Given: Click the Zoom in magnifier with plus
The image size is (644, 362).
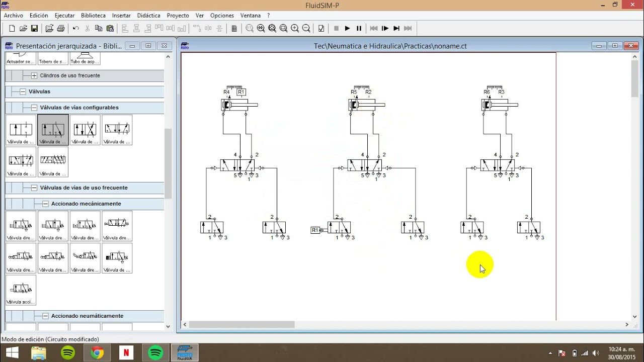Looking at the screenshot, I should tap(295, 29).
